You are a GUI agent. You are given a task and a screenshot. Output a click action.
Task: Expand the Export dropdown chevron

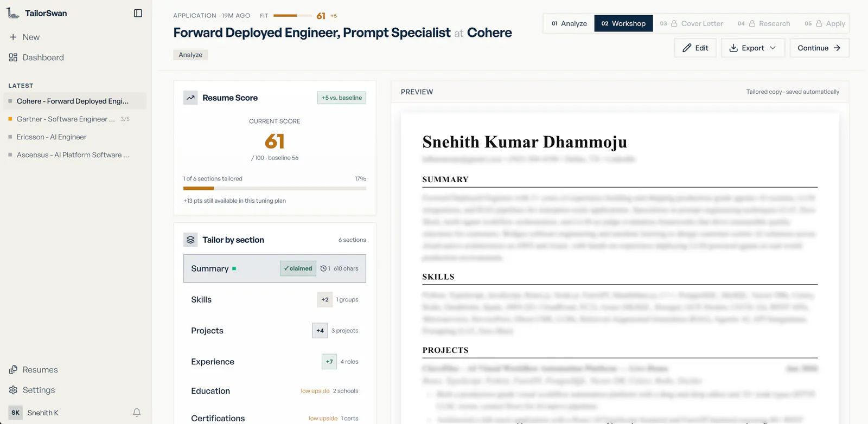(773, 48)
